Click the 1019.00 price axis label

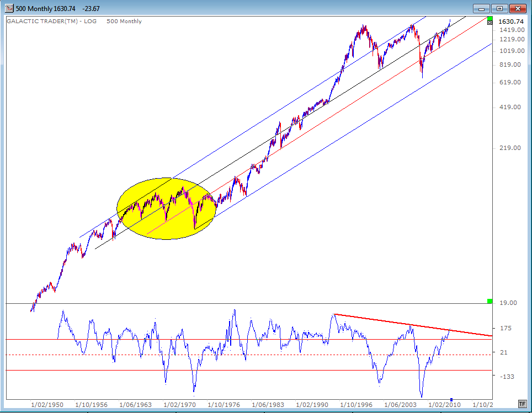(512, 51)
